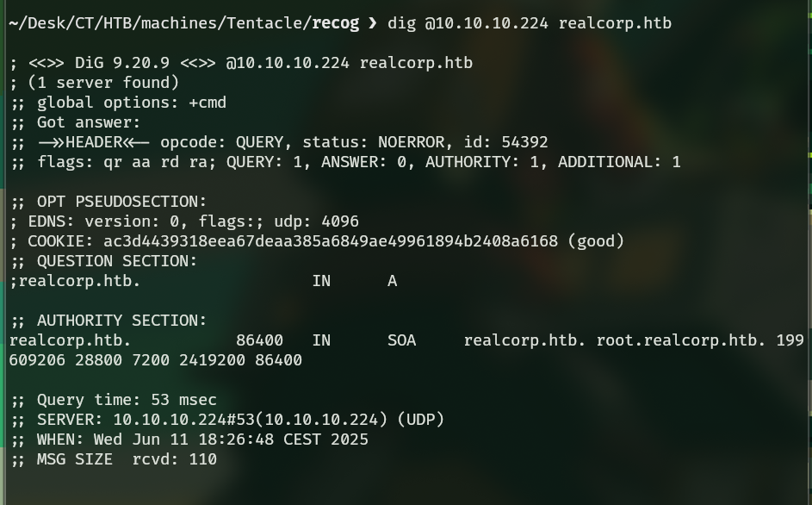Click the header id 54392

click(524, 142)
